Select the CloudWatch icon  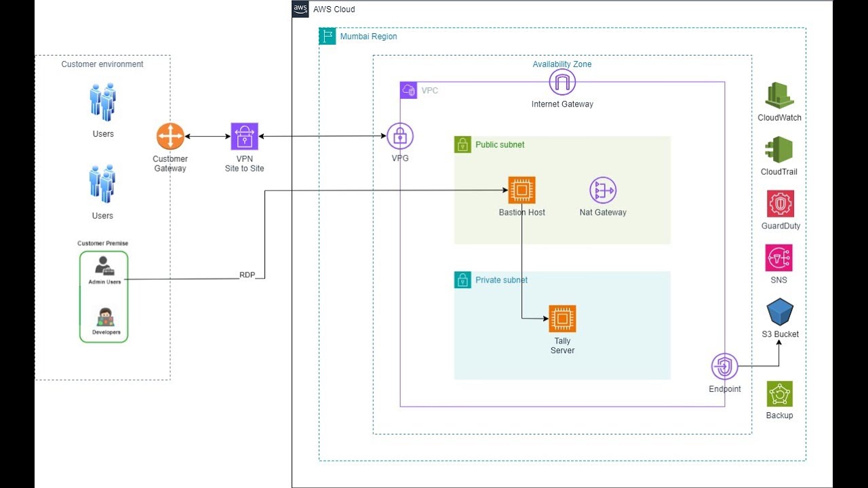[x=780, y=96]
